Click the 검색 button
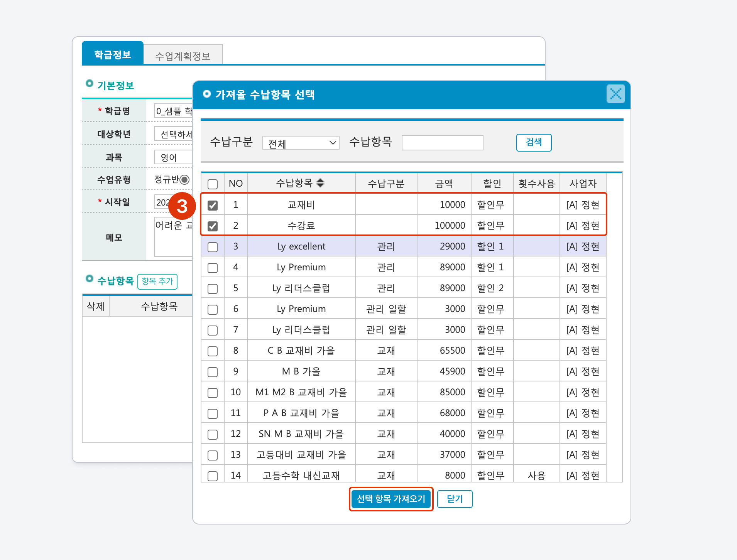This screenshot has width=737, height=560. pos(534,142)
